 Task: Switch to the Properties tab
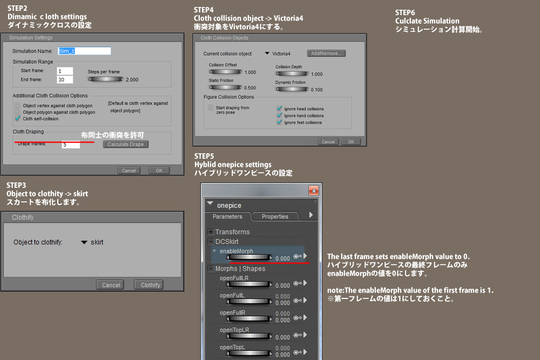coord(274,216)
